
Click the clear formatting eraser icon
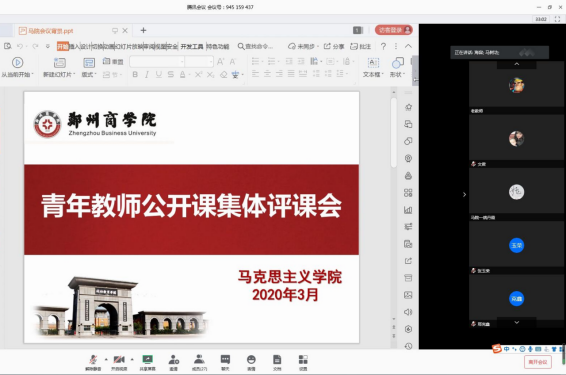point(223,74)
